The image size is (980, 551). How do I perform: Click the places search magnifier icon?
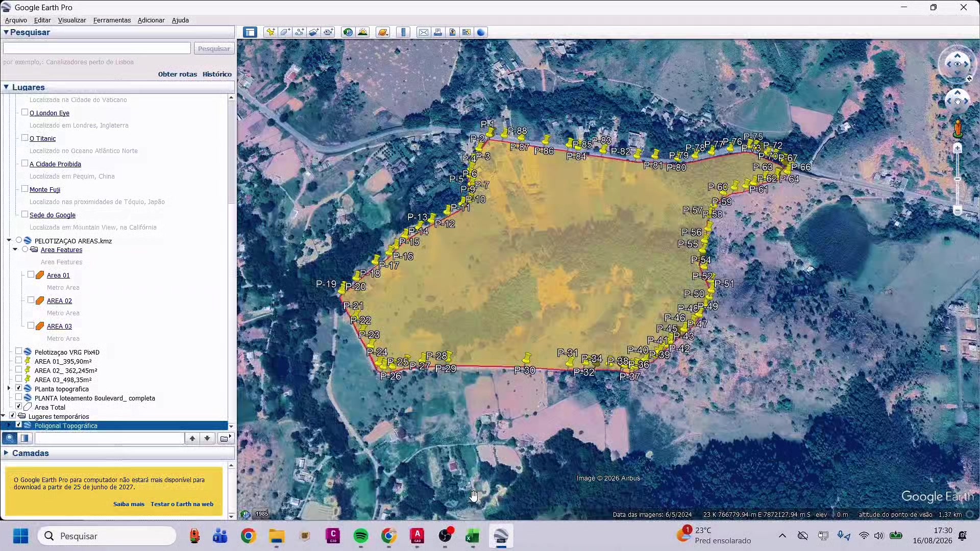(x=9, y=438)
